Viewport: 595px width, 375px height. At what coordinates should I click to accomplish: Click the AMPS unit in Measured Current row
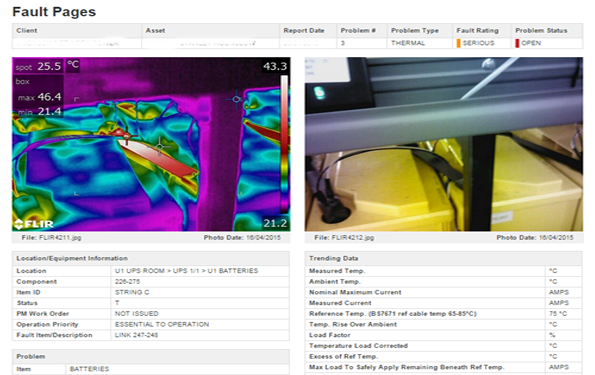(x=559, y=303)
